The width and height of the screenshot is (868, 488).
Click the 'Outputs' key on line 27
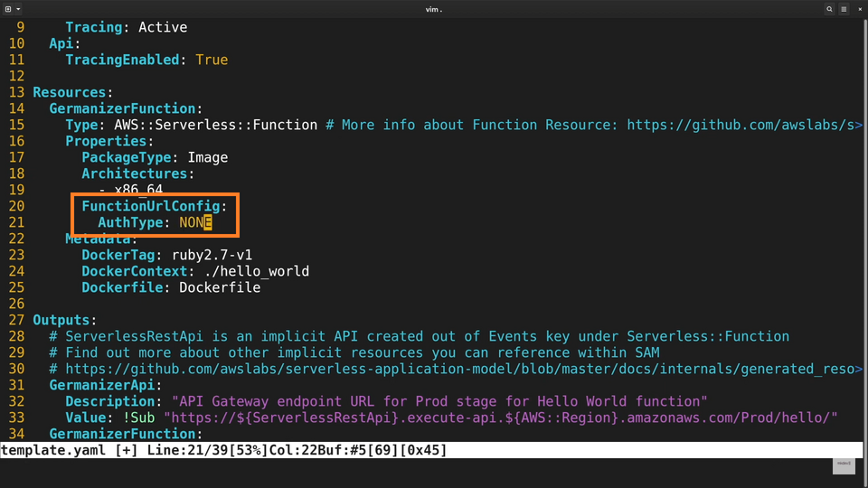pyautogui.click(x=61, y=320)
